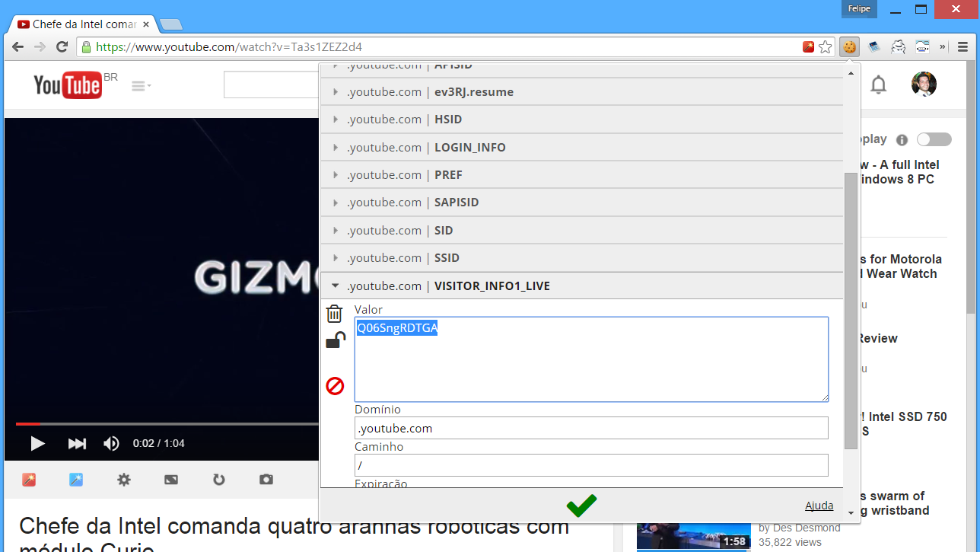Screen dimensions: 980x552
Task: Click the cookie popup vertical scrollbar
Action: 851,311
